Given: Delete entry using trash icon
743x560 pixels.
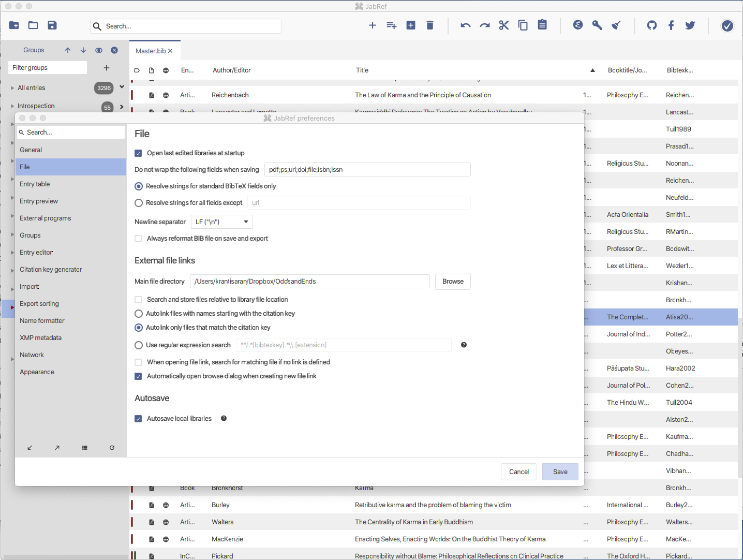Looking at the screenshot, I should pos(430,25).
